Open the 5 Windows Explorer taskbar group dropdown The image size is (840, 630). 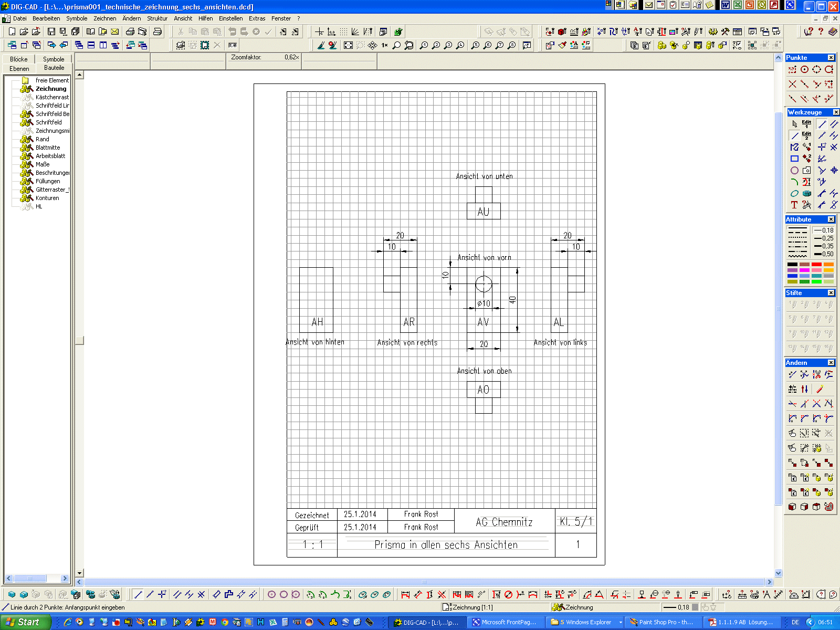(621, 622)
